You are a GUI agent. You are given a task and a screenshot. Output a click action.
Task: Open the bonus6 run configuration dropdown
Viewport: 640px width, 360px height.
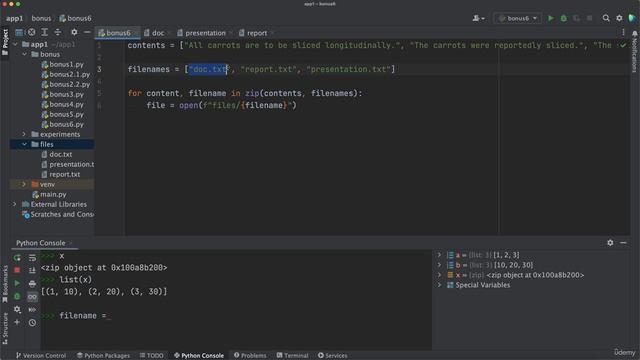(518, 18)
